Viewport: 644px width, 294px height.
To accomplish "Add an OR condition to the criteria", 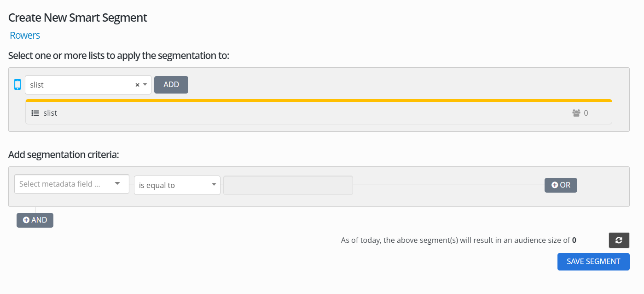I will click(561, 185).
